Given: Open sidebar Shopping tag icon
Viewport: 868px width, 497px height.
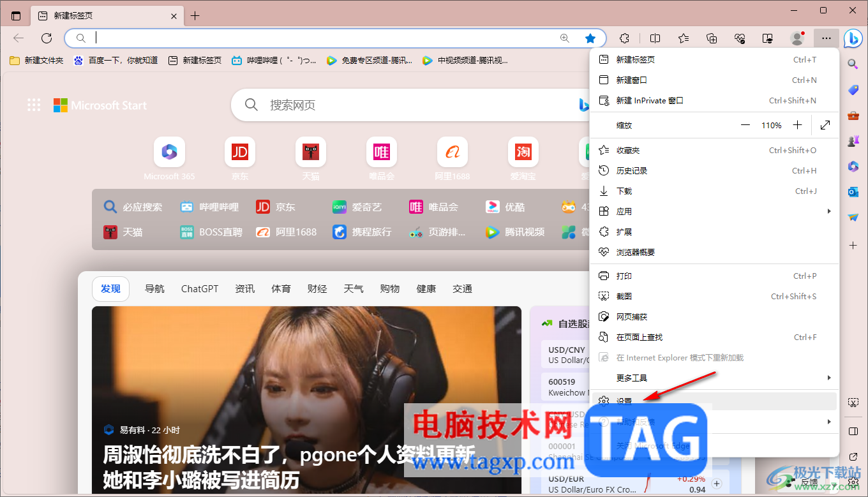Looking at the screenshot, I should click(x=853, y=90).
